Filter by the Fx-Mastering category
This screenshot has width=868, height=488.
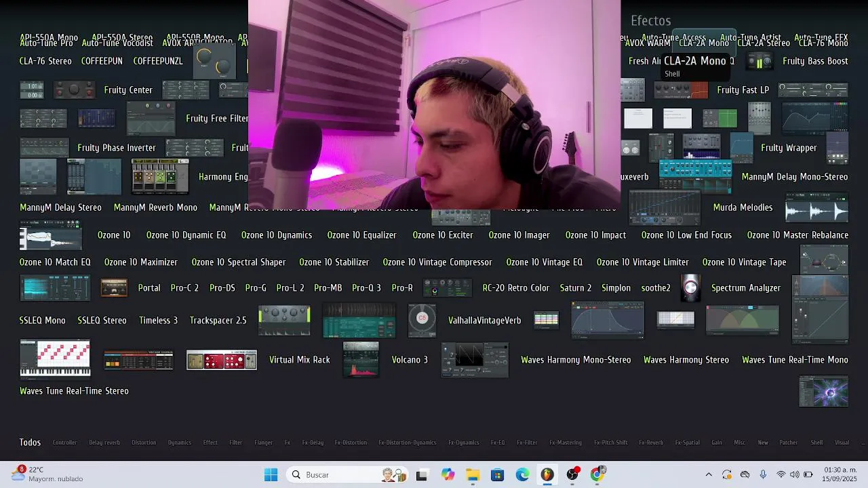[x=566, y=443]
